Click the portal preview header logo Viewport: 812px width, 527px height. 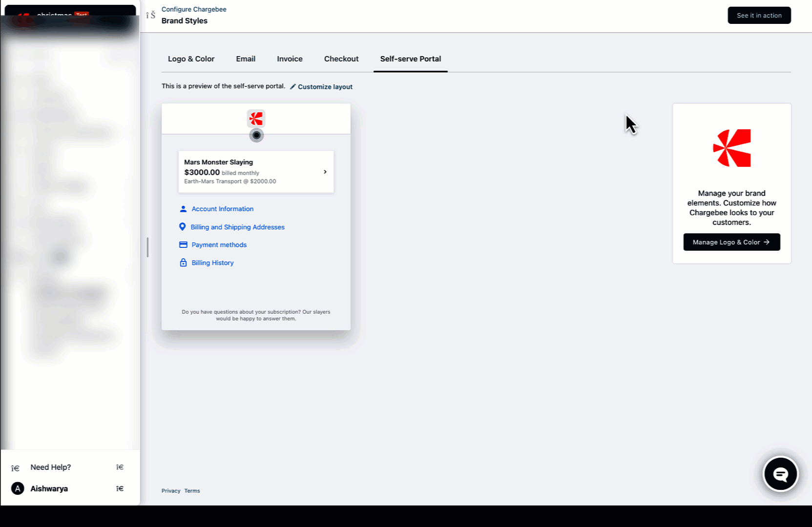(x=256, y=119)
